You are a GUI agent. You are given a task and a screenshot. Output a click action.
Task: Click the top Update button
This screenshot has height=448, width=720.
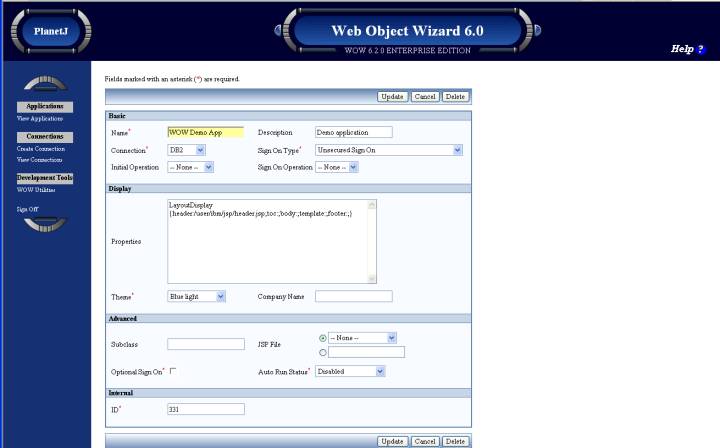(x=393, y=97)
